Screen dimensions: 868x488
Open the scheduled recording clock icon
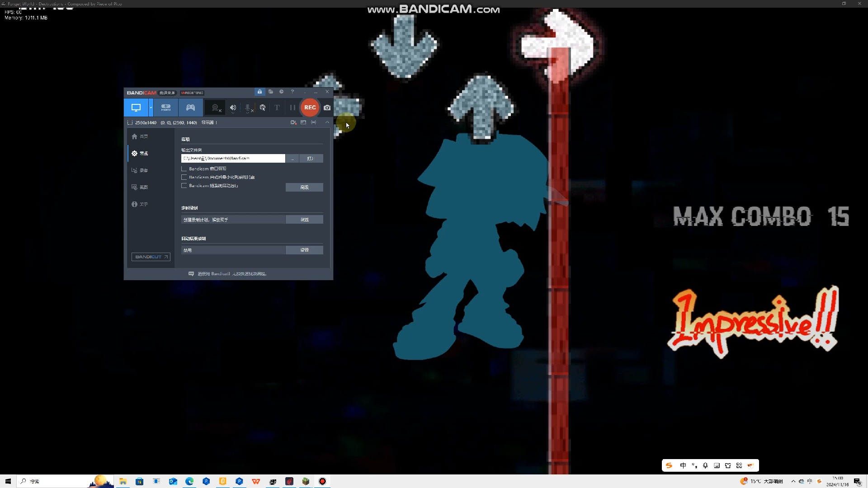coord(281,92)
